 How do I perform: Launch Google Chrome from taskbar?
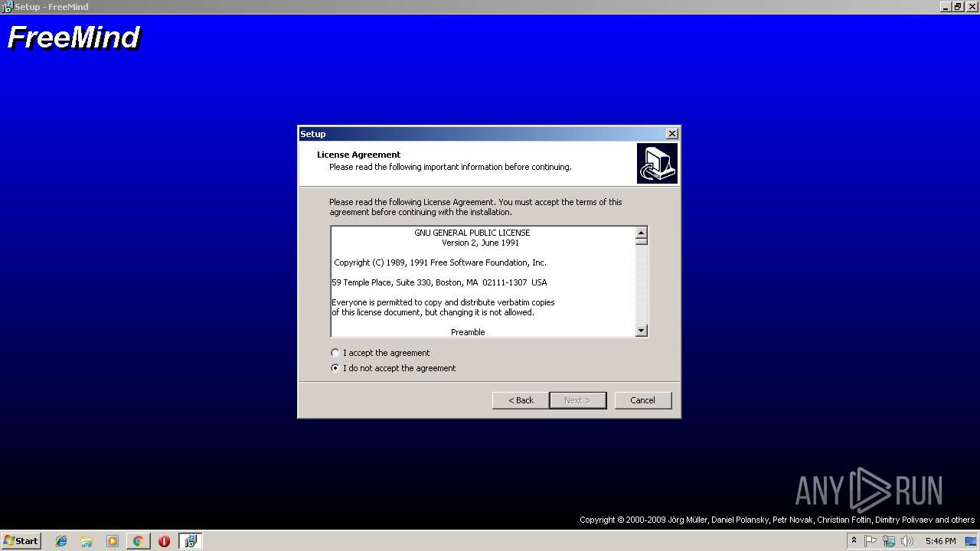click(138, 541)
